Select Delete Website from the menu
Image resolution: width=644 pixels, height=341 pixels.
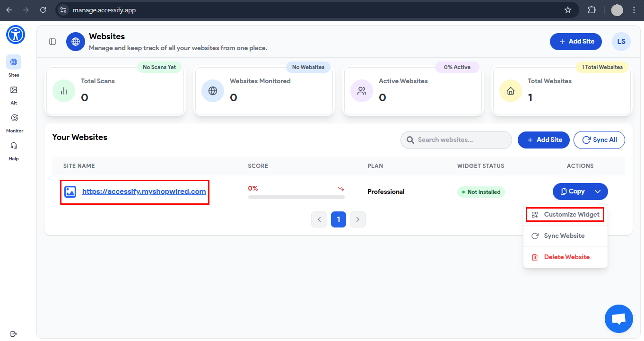pos(566,257)
